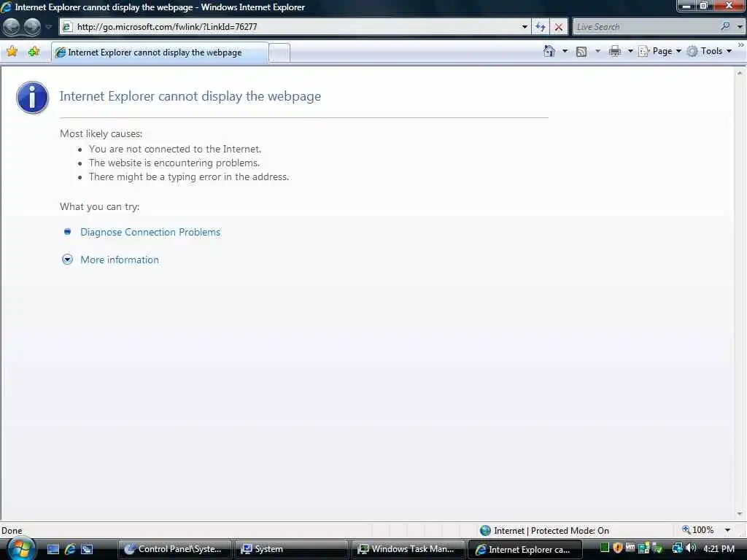Open the Feeds dropdown arrow
747x560 pixels.
tap(597, 51)
